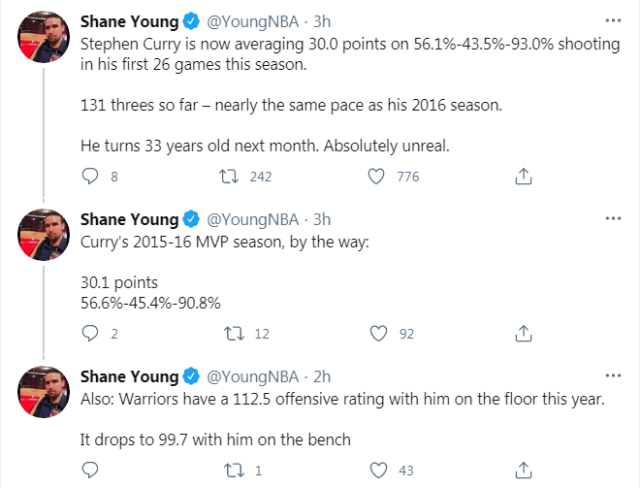Reply to the Stephen Curry averaging tweet

pyautogui.click(x=90, y=177)
